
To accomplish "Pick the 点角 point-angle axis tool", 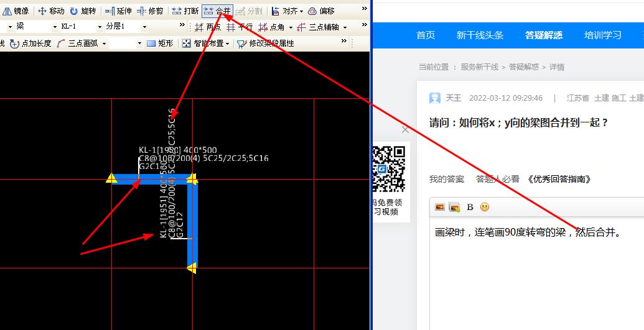I will pos(271,27).
